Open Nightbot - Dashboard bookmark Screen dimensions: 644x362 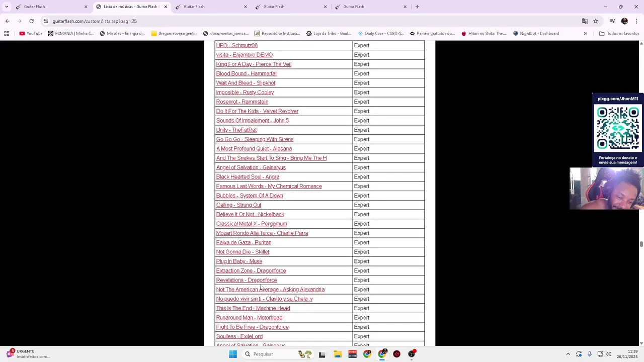pos(536,34)
